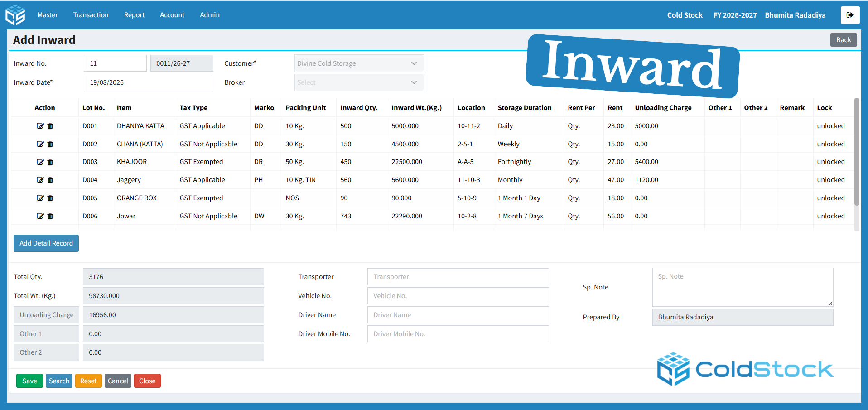Click the table's vertical scrollbar
The height and width of the screenshot is (410, 868).
pos(856,152)
